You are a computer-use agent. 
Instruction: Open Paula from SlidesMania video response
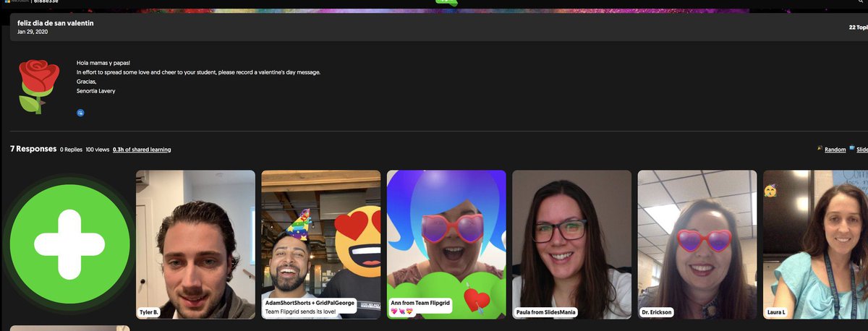(x=571, y=244)
